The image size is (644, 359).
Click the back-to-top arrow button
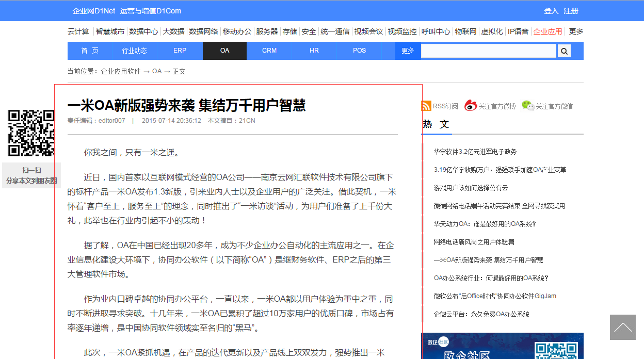[x=623, y=327]
